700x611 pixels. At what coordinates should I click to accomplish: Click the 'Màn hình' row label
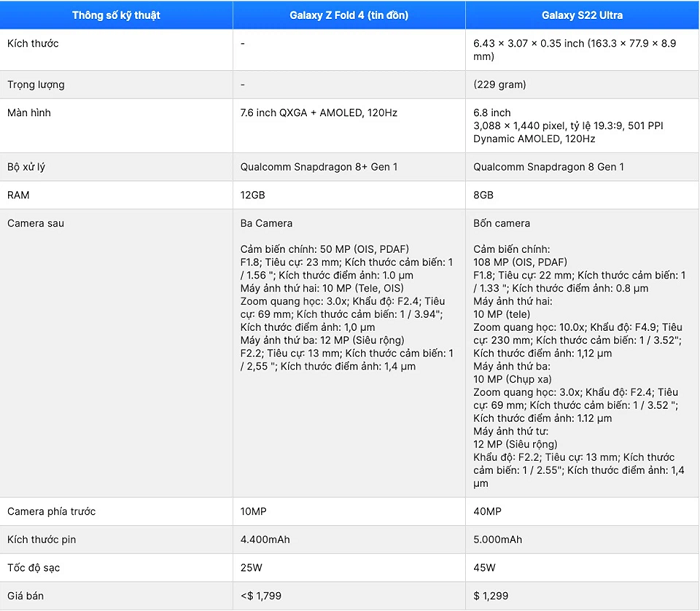click(x=29, y=113)
